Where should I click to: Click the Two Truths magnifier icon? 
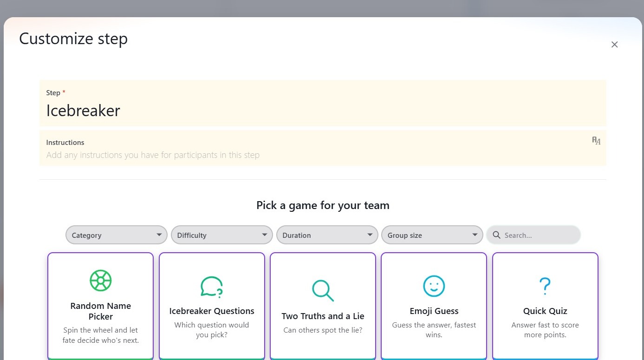pyautogui.click(x=323, y=291)
